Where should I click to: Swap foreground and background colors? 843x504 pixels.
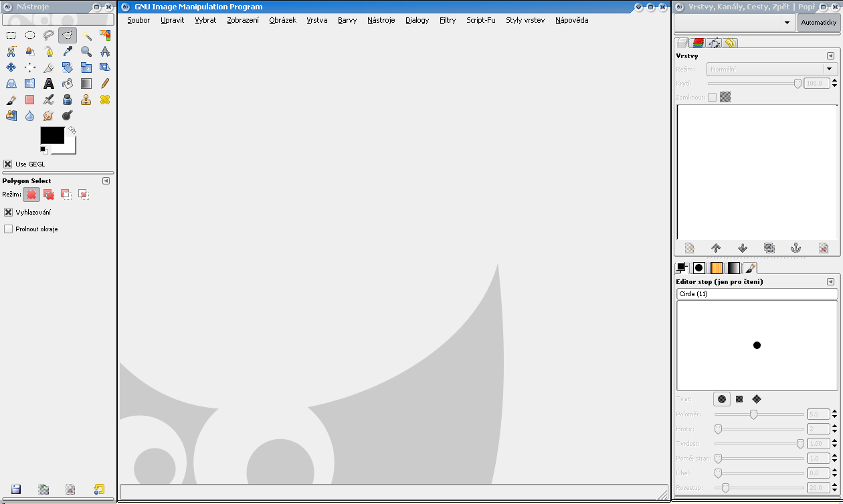click(x=72, y=130)
